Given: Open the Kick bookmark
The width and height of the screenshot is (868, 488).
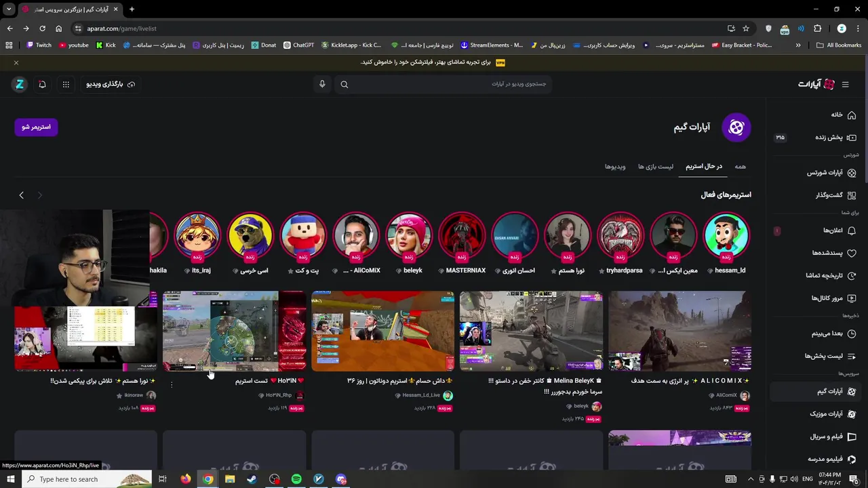Looking at the screenshot, I should (106, 45).
